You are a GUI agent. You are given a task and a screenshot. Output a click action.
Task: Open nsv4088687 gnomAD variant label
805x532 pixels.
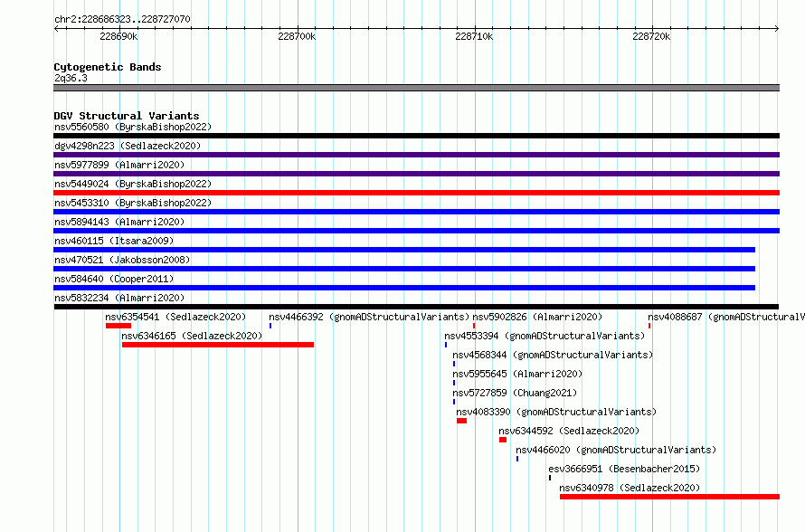tap(726, 317)
